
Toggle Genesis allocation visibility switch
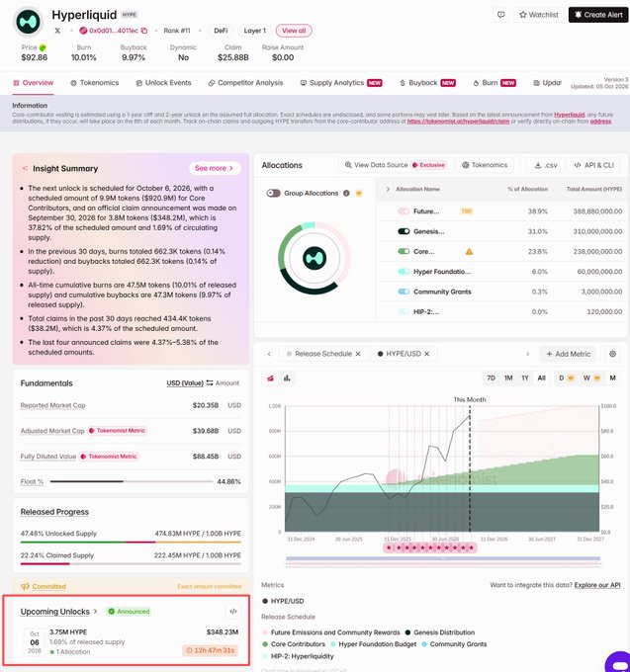(404, 231)
